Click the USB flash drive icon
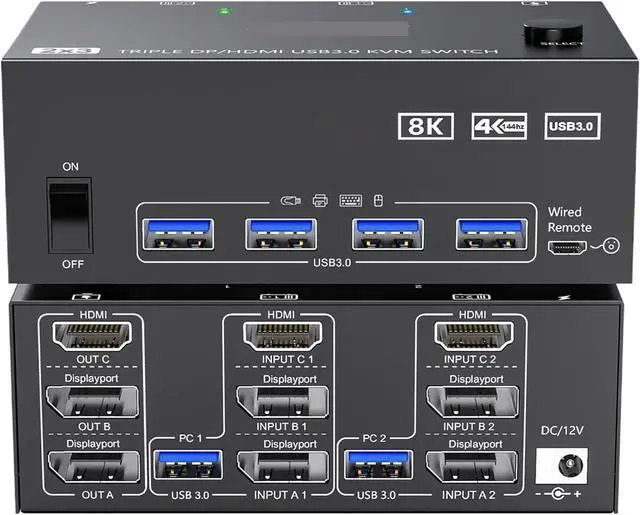640x515 pixels. point(292,200)
